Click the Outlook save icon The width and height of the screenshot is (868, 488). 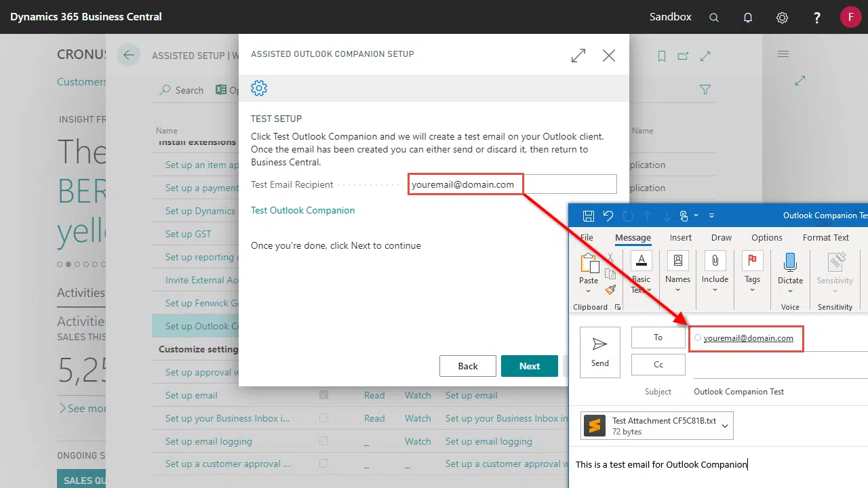point(589,216)
